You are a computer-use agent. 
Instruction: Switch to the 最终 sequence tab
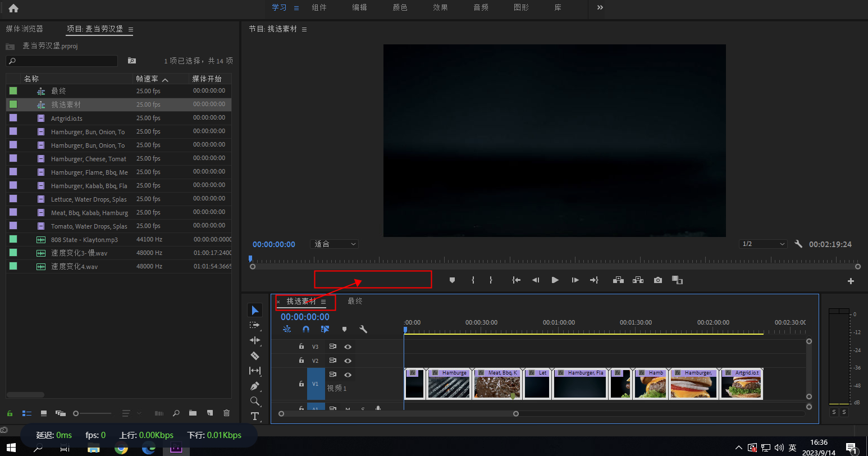click(x=355, y=301)
